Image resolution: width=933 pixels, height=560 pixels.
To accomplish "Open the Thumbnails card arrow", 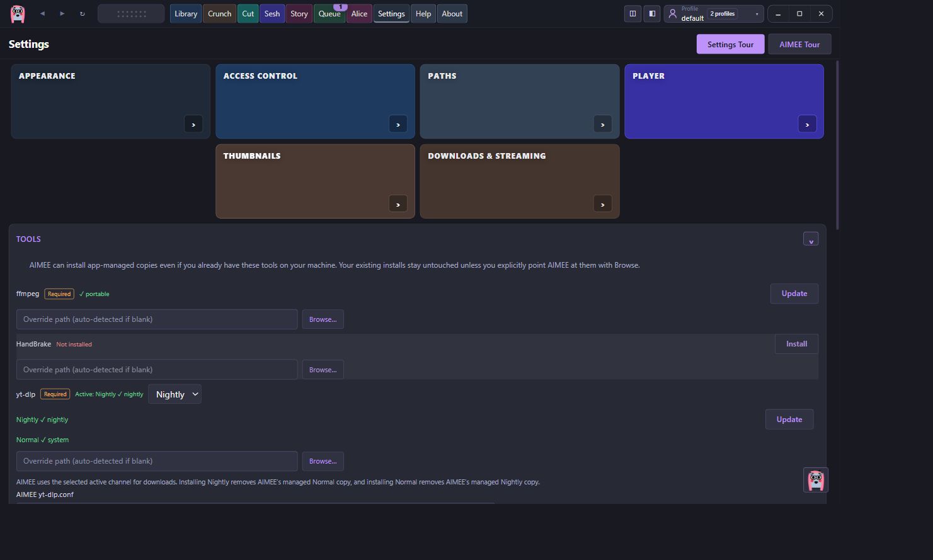I will [398, 204].
